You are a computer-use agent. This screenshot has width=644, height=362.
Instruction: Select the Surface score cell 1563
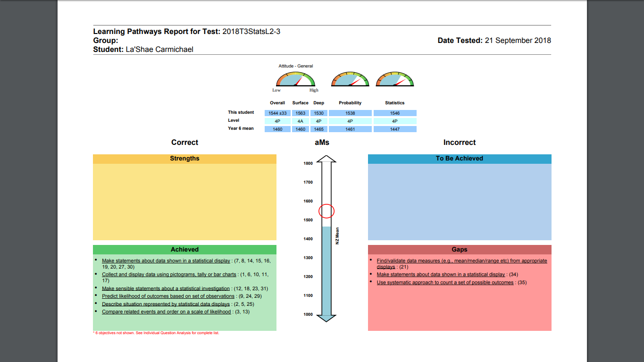[301, 113]
